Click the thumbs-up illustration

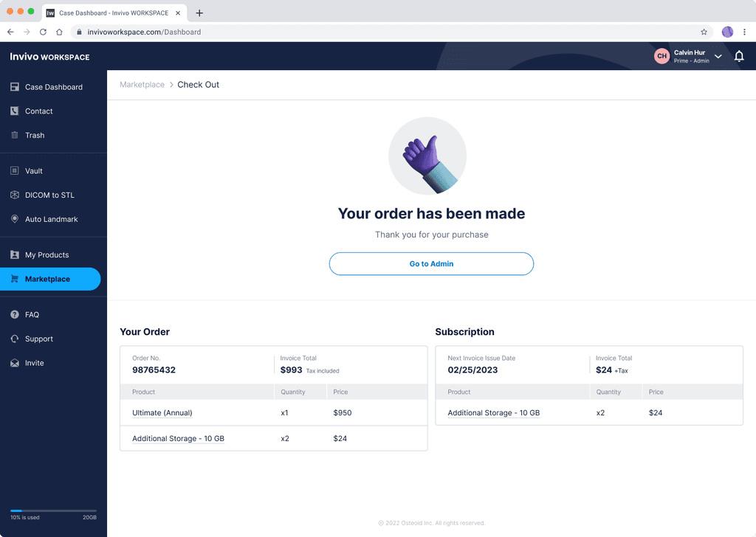[x=427, y=156]
